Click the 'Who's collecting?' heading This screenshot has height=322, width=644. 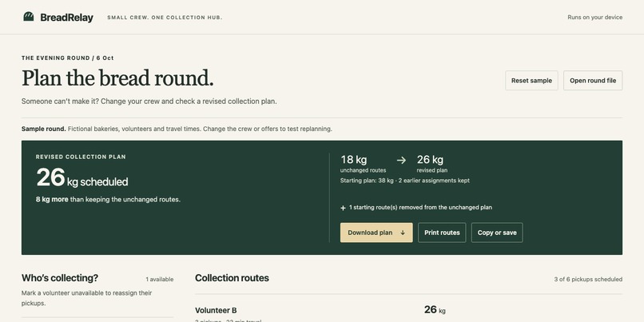[x=60, y=278]
